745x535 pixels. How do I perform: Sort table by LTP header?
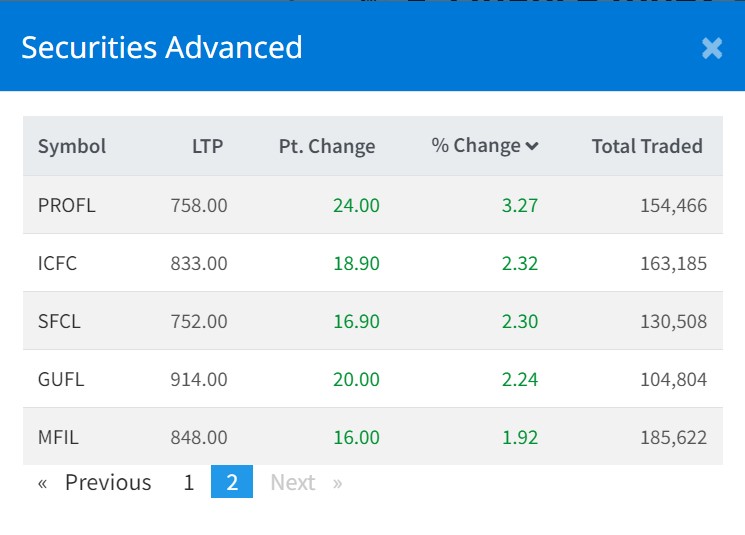(x=207, y=146)
